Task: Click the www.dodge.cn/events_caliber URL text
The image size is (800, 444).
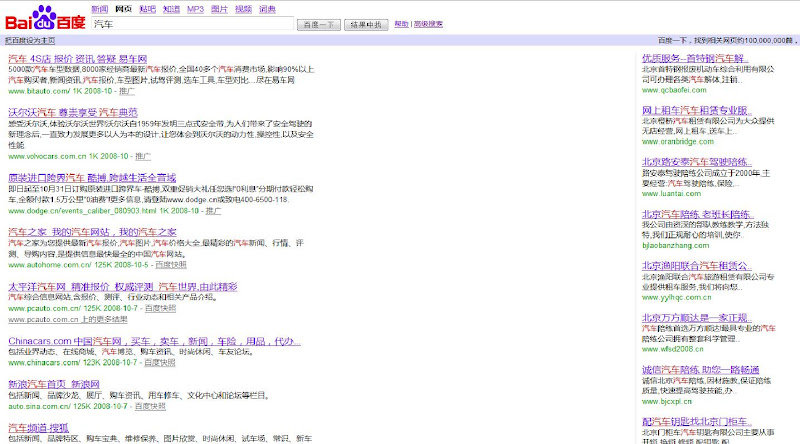Action: click(x=82, y=211)
